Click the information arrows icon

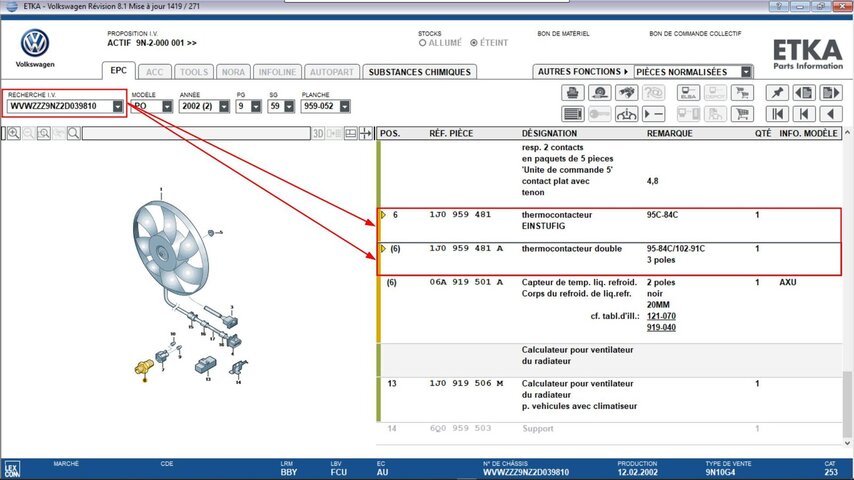point(626,114)
